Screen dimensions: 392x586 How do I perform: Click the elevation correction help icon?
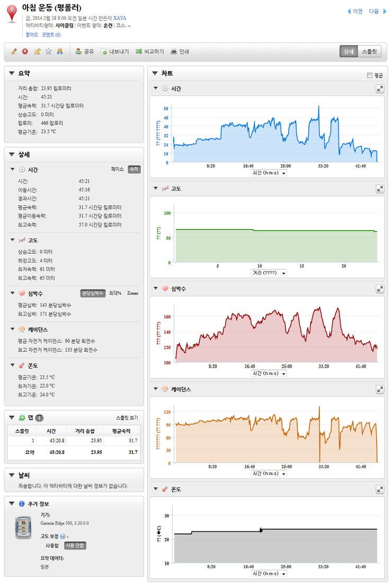tap(63, 536)
